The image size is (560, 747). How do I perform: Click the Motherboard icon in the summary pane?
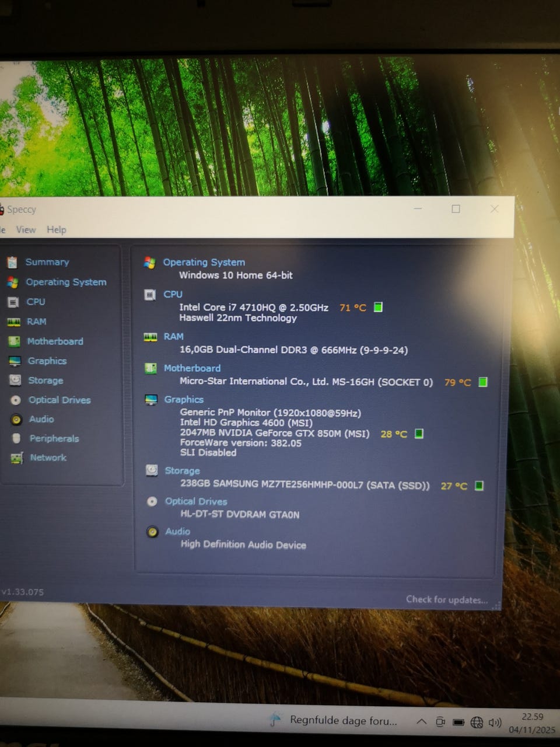coord(150,368)
